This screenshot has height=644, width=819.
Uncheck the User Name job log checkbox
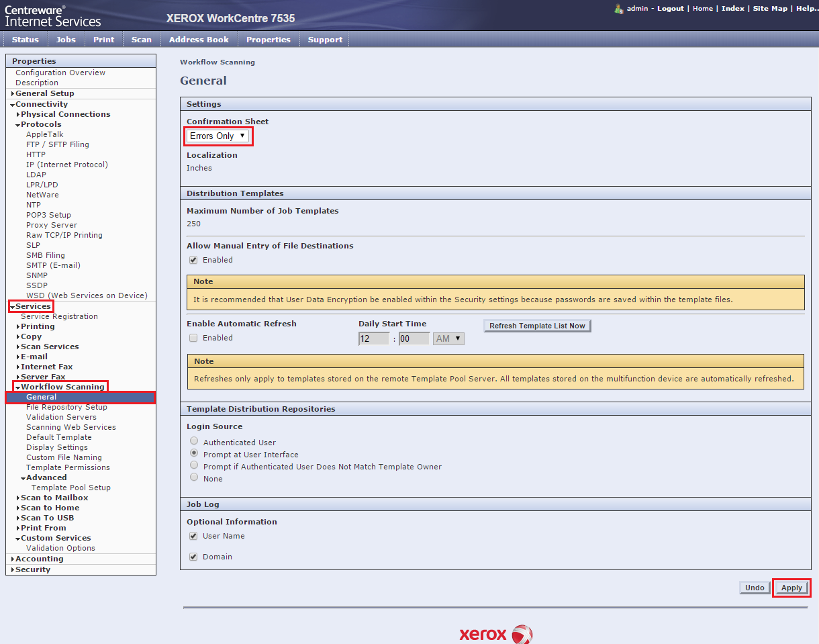click(x=193, y=536)
